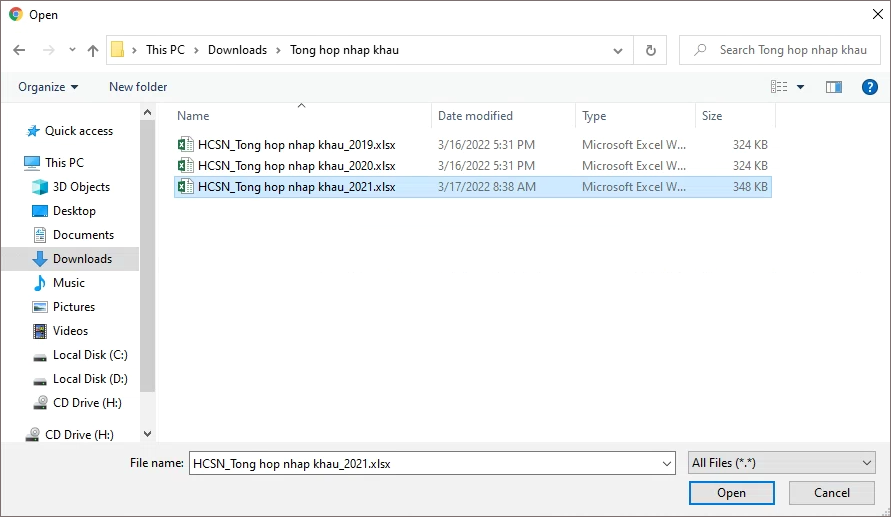Sort files by Date modified column
891x517 pixels.
[475, 116]
